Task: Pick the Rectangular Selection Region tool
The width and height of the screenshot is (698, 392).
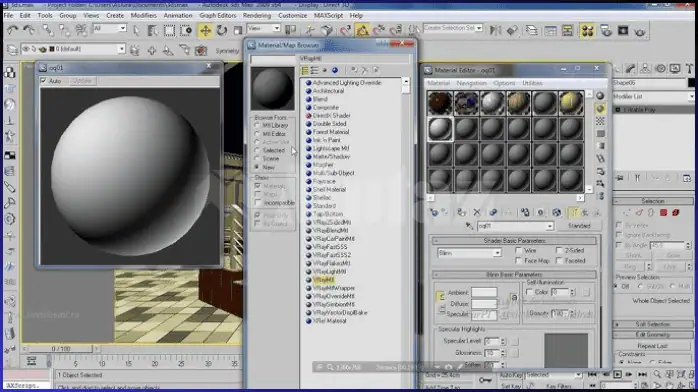Action: (169, 30)
